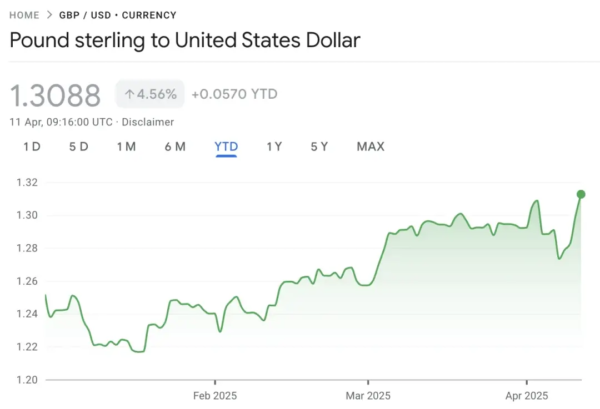Click the Pound sterling to United States Dollar title
This screenshot has height=409, width=600.
click(x=185, y=41)
